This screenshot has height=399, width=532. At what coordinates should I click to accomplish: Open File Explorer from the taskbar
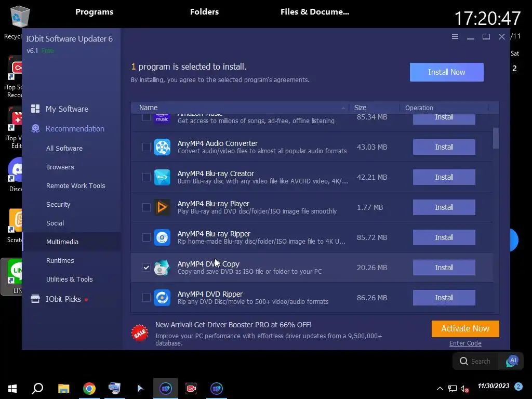(x=63, y=389)
